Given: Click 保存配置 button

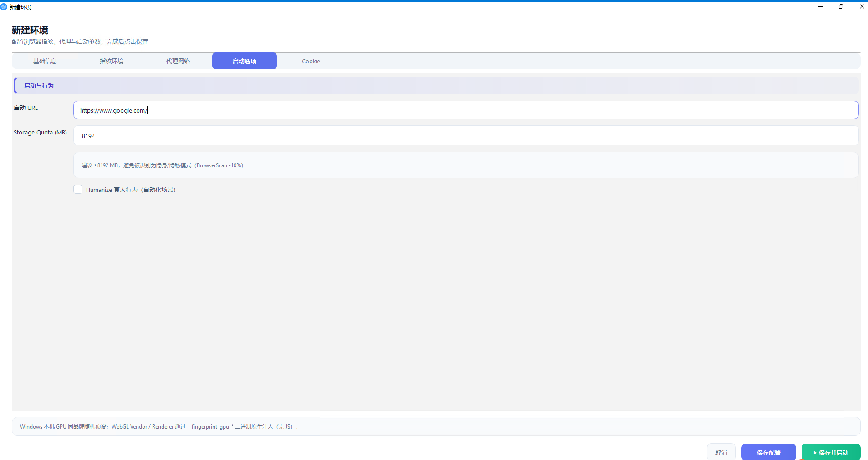Looking at the screenshot, I should point(769,452).
